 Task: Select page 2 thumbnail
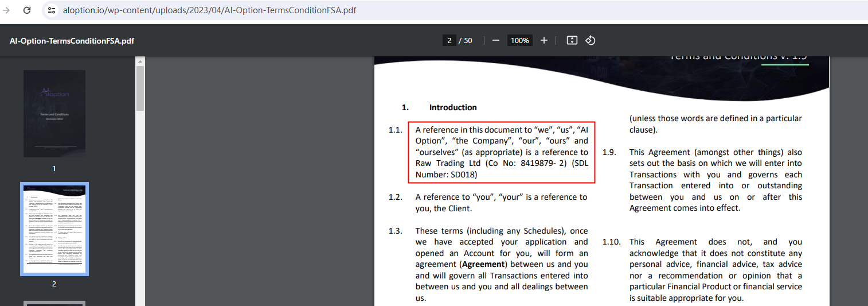click(x=54, y=229)
